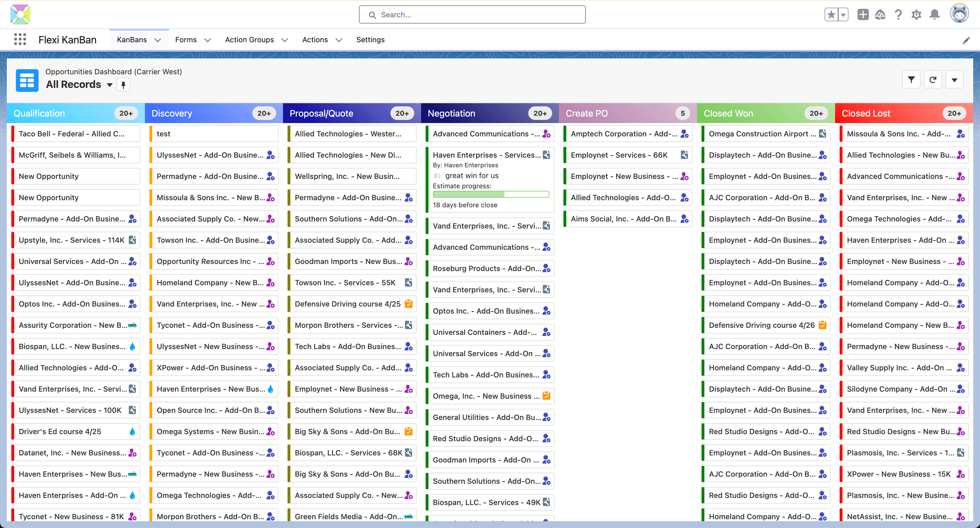
Task: Open the Roseburg Products - Add-On card
Action: tap(490, 269)
